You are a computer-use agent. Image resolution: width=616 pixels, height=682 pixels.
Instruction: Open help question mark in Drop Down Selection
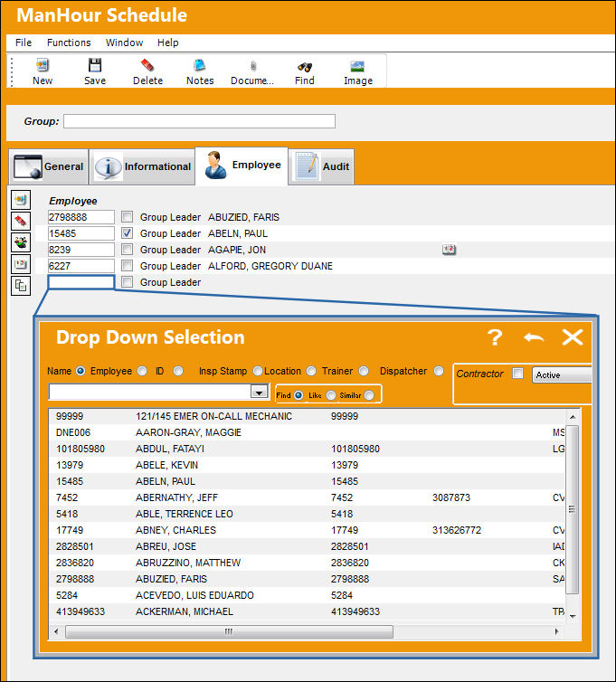(495, 337)
